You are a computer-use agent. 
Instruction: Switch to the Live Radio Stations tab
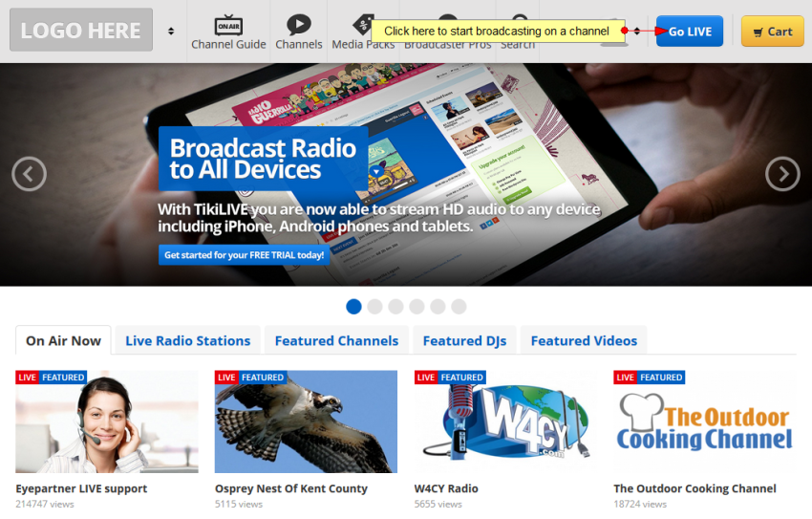click(187, 340)
